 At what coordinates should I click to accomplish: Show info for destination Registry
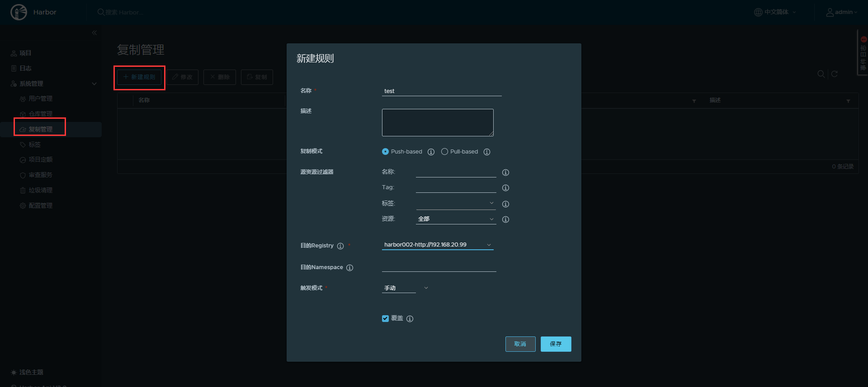340,246
